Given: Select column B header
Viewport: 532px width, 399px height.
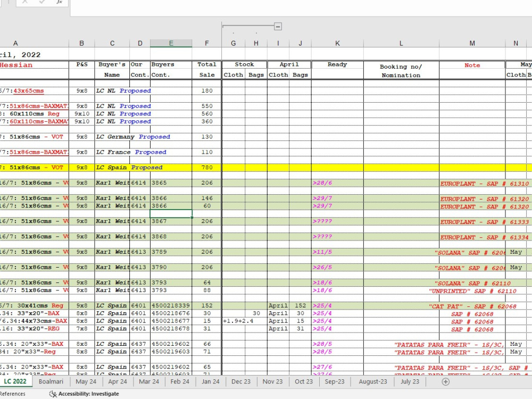Looking at the screenshot, I should pyautogui.click(x=81, y=43).
